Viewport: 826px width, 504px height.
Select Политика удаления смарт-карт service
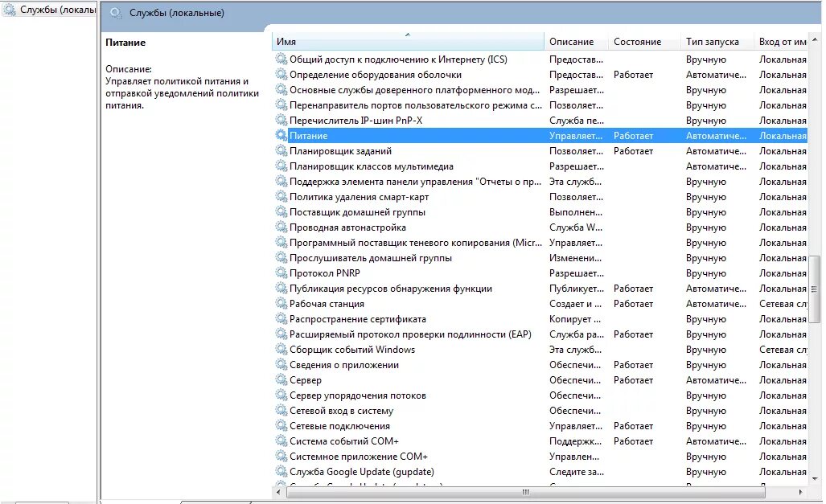[x=360, y=196]
